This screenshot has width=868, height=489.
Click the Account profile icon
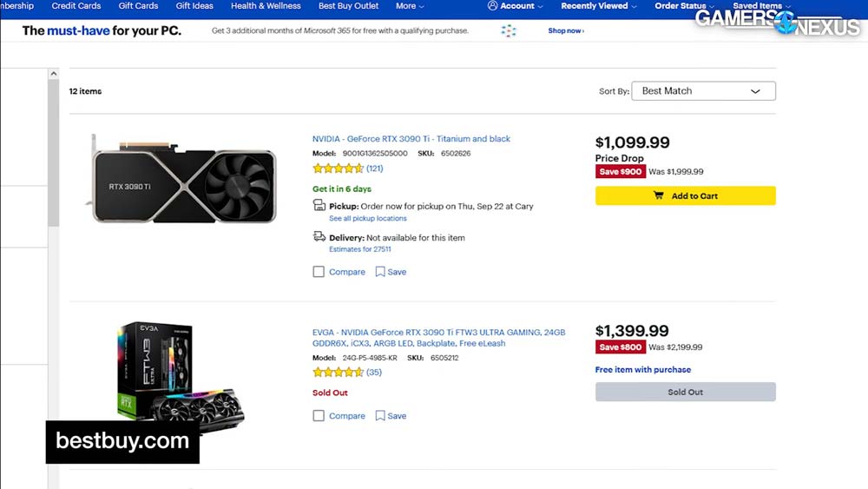493,6
